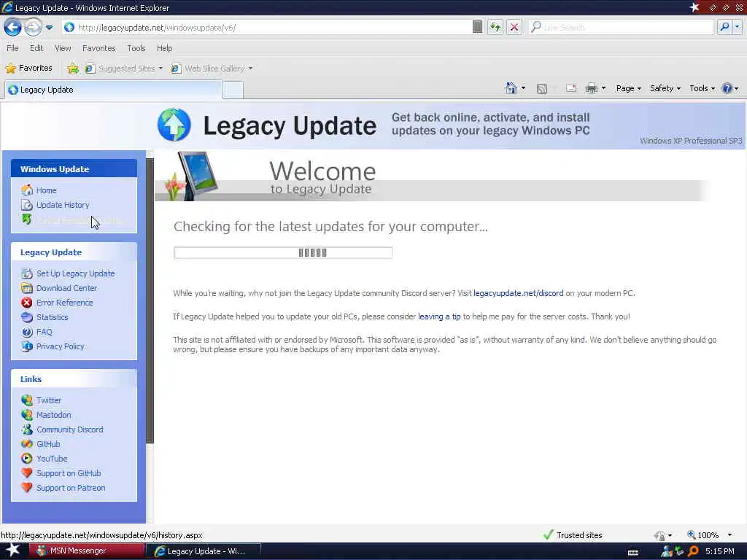Select the Legacy Update browser tab
Screen dimensions: 747x560
(113, 90)
